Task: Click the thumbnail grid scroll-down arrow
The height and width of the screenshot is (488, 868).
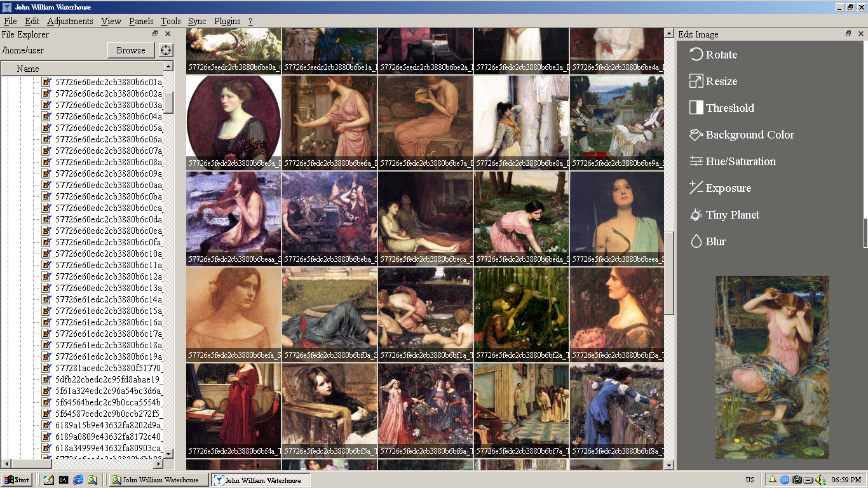Action: coord(668,465)
